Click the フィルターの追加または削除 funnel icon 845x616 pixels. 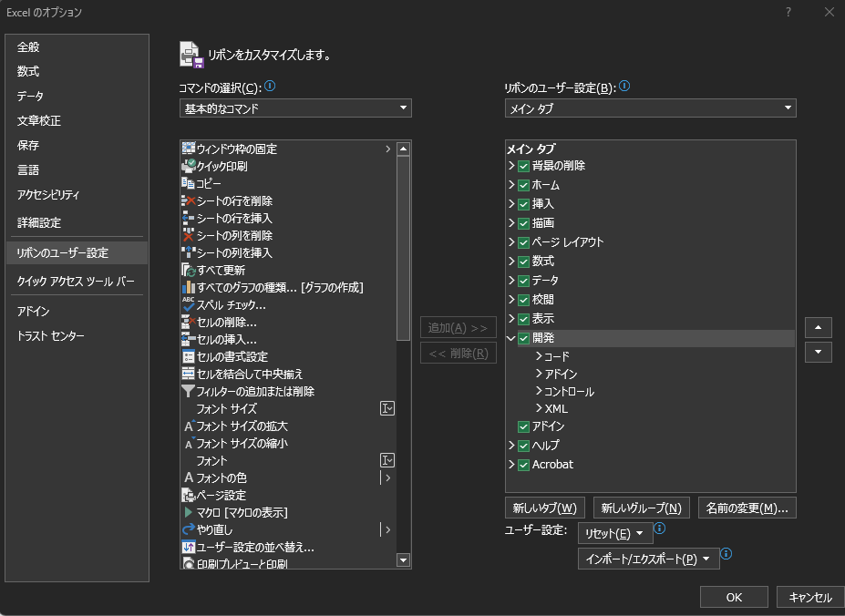189,391
